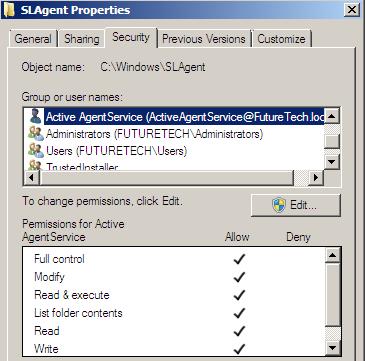The width and height of the screenshot is (365, 361).
Task: Click the Modify Allow checkmark
Action: (239, 277)
